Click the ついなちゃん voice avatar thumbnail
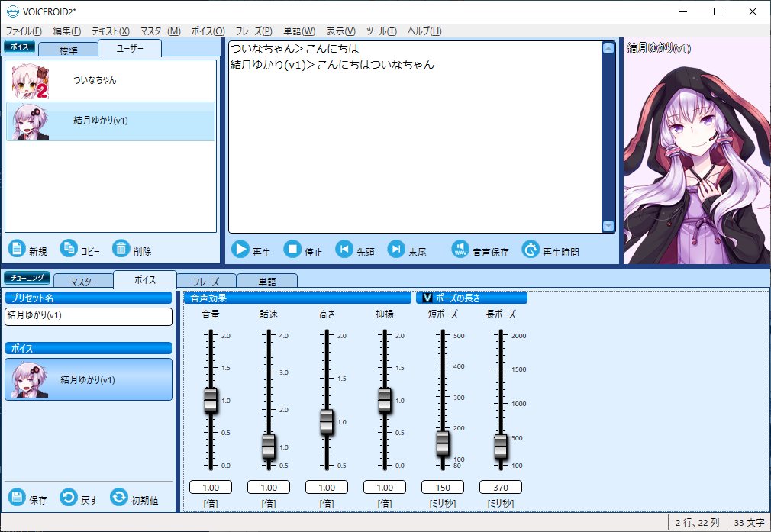Image resolution: width=771 pixels, height=532 pixels. 31,81
